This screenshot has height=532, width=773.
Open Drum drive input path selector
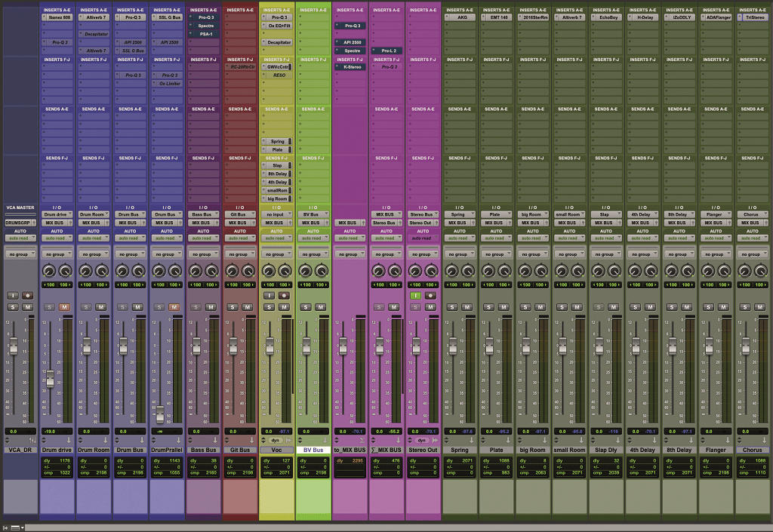point(57,214)
